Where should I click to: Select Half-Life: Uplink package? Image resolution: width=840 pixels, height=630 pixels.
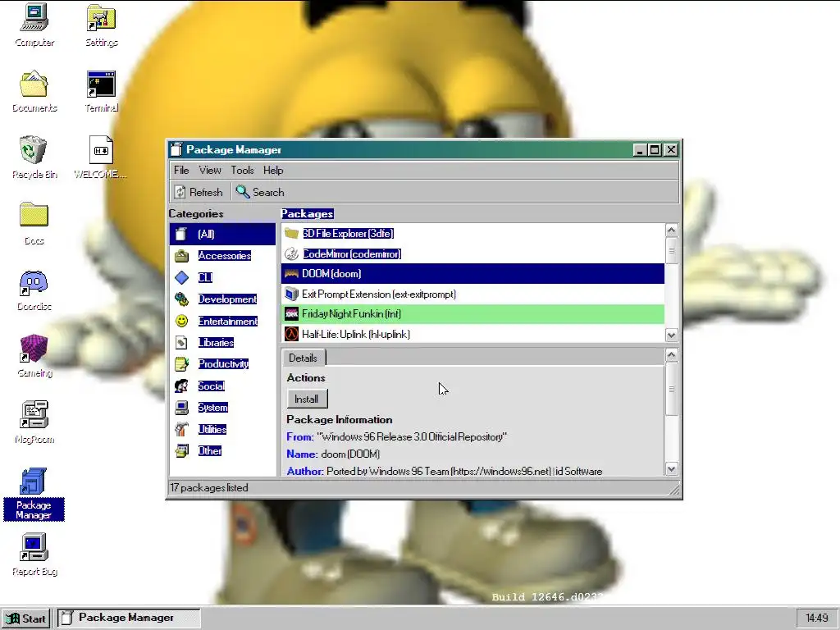[473, 335]
